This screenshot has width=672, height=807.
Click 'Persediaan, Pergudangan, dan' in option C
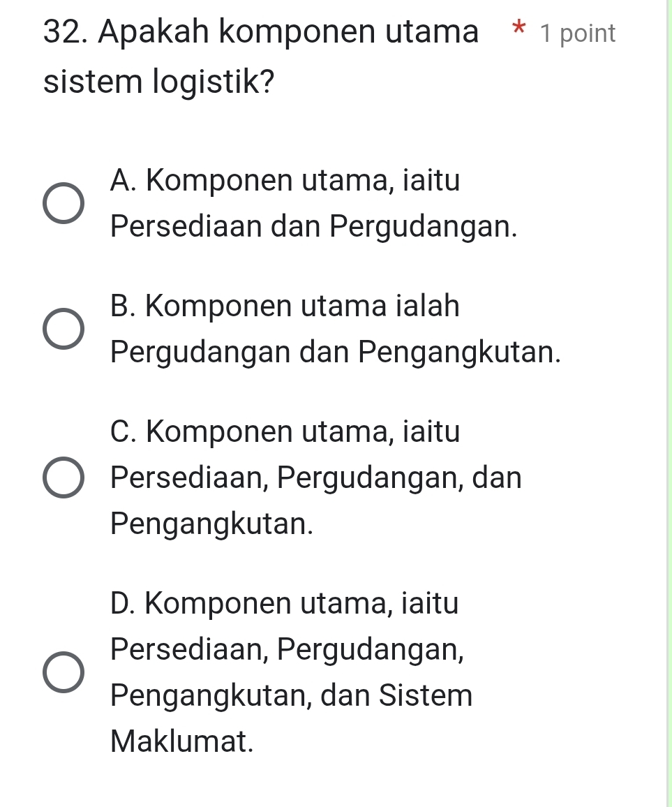(315, 478)
